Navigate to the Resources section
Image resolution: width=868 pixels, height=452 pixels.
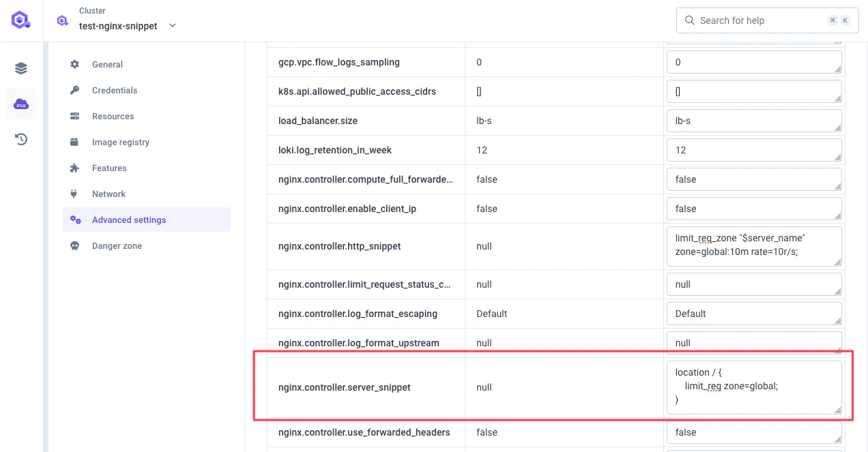[x=113, y=116]
